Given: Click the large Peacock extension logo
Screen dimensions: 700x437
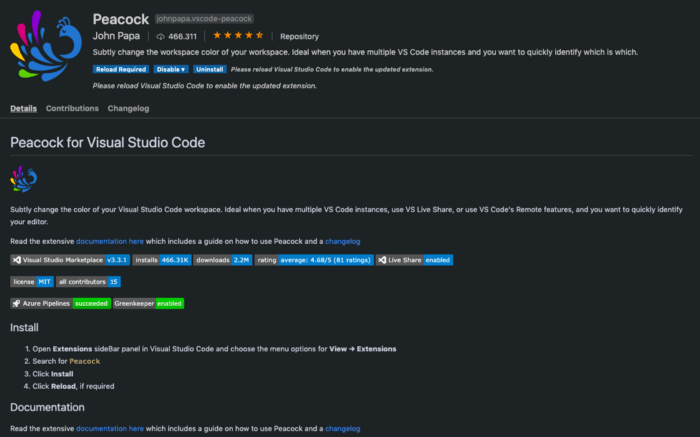Looking at the screenshot, I should click(x=46, y=46).
